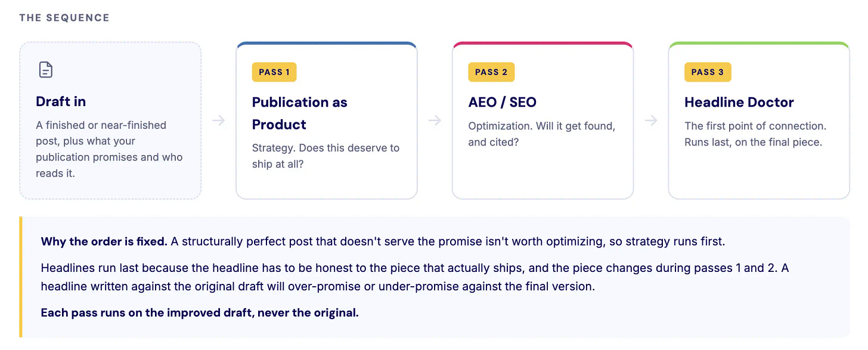
Task: Click the arrow between Draft in and Pass 1
Action: coord(219,120)
